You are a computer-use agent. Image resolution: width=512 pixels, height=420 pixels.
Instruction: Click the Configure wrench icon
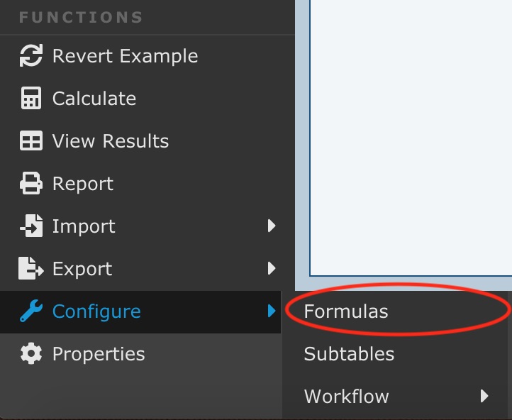tap(31, 311)
